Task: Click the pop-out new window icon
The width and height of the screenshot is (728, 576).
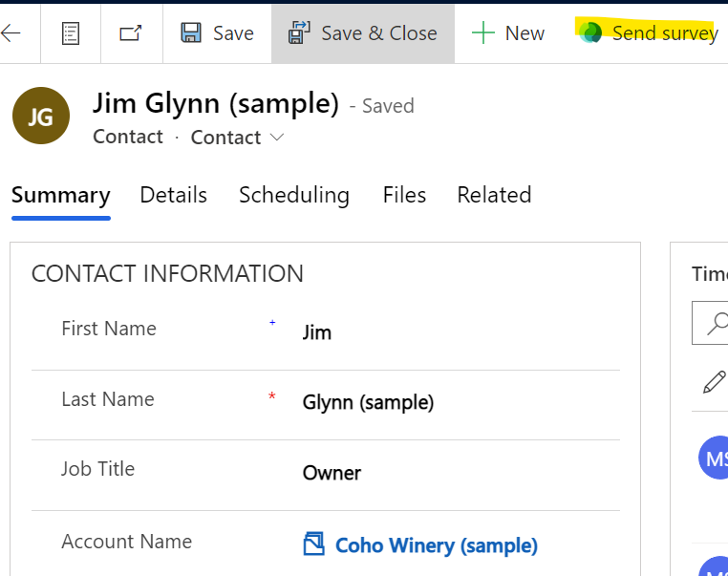Action: [x=131, y=33]
